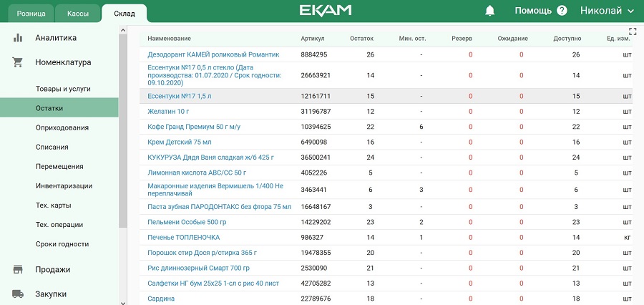644x305 pixels.
Task: Open КУКУРУЗА Дядя Ваня item
Action: [x=210, y=157]
